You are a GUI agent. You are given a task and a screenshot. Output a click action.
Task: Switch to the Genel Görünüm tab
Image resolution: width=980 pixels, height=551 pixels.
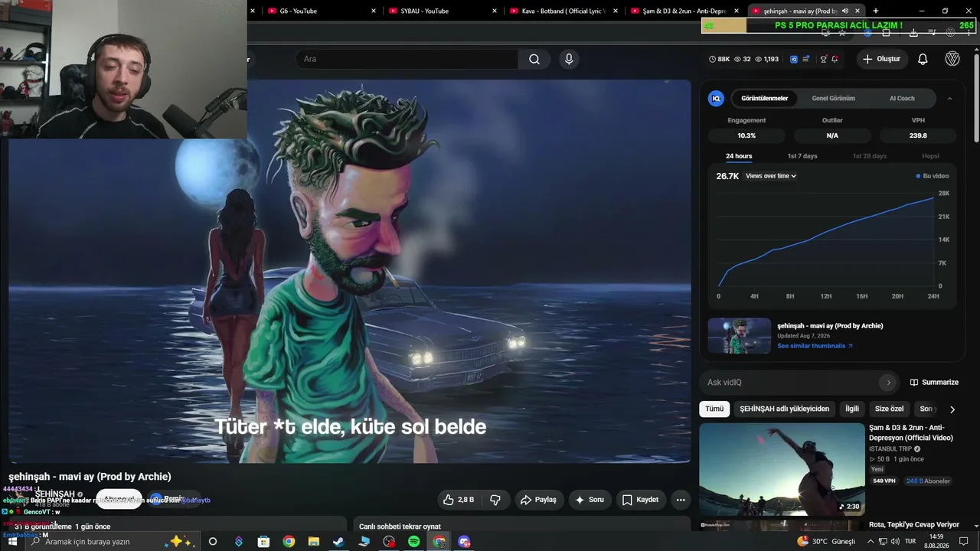[834, 98]
